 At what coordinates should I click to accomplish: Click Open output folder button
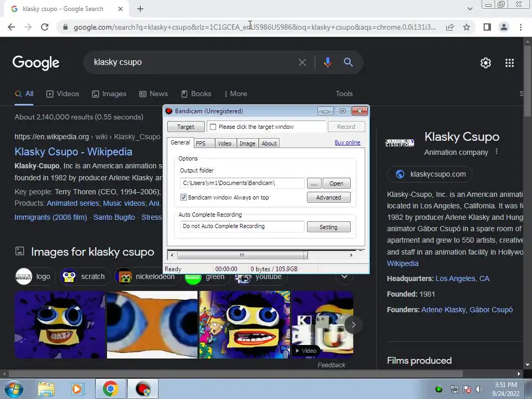click(x=336, y=183)
